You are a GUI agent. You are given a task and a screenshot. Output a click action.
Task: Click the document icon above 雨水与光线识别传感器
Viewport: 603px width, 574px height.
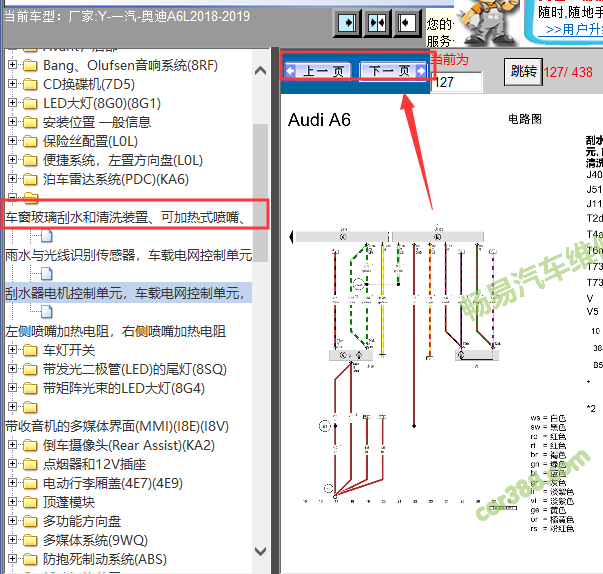click(47, 236)
